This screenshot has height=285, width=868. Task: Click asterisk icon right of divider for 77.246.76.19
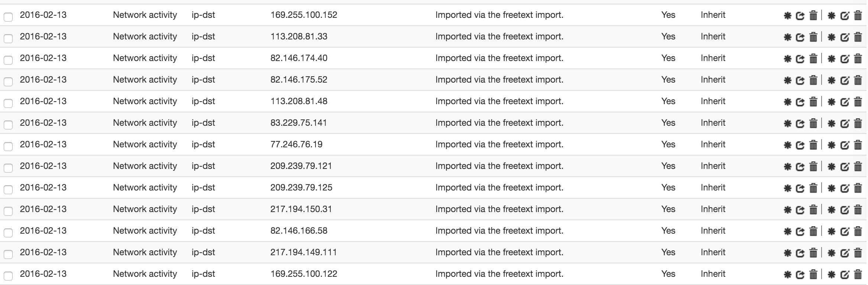pyautogui.click(x=832, y=145)
